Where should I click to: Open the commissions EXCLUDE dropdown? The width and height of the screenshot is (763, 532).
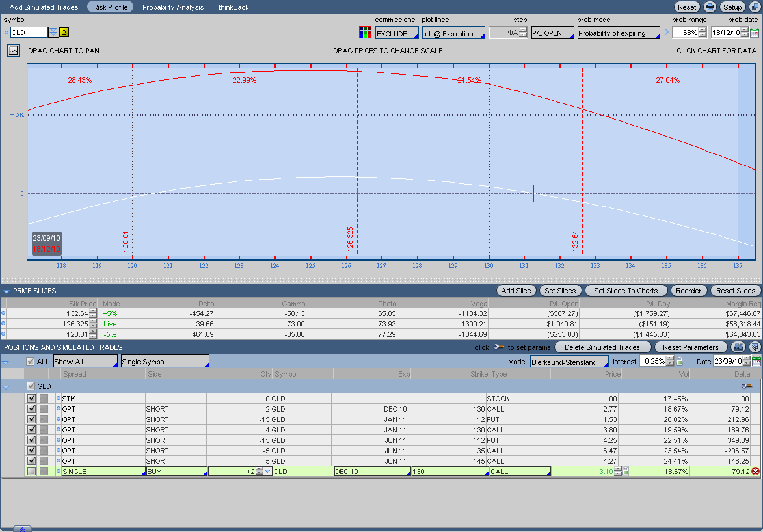tap(397, 33)
